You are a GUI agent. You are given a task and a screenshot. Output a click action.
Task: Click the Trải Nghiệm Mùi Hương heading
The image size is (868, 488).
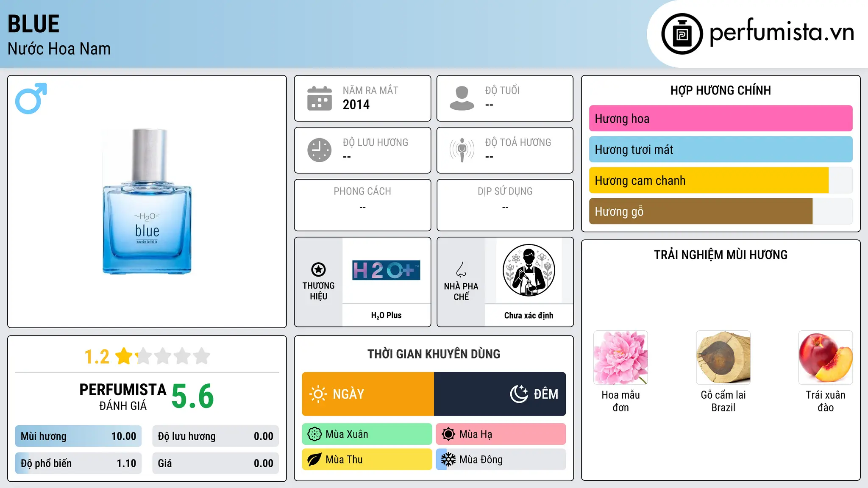click(x=721, y=255)
